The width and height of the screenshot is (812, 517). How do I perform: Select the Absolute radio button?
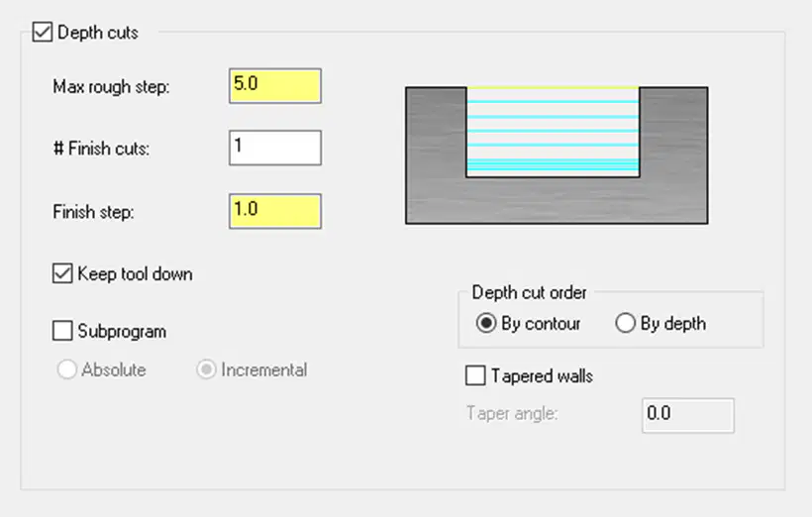(66, 369)
